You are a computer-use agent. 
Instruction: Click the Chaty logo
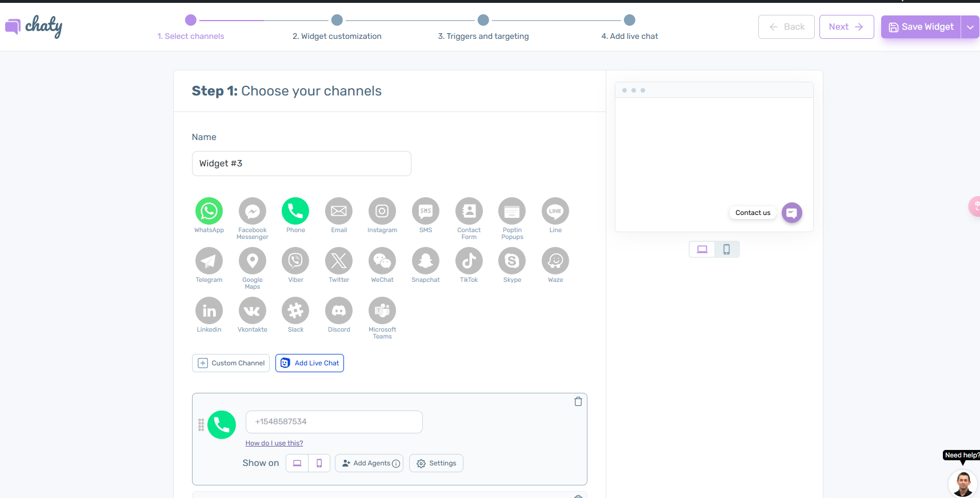click(x=34, y=26)
